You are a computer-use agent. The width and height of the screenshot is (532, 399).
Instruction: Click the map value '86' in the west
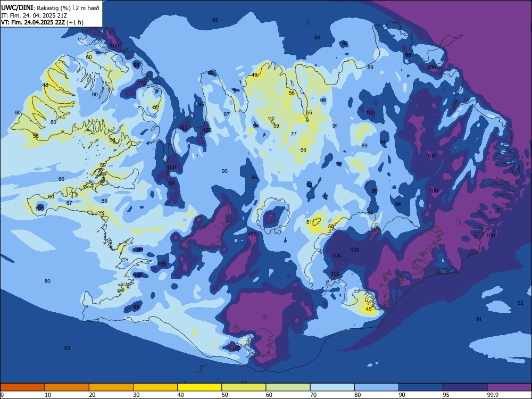[61, 179]
